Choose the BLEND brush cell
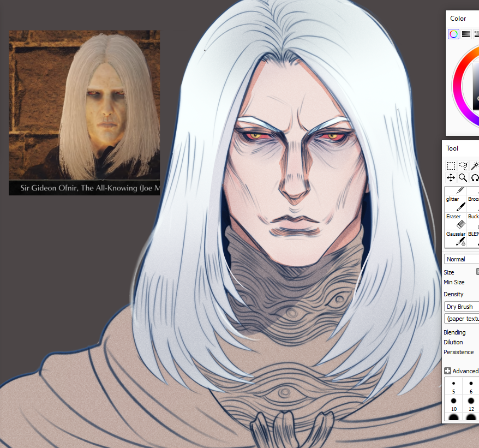Viewport: 479px width, 448px height. [473, 238]
